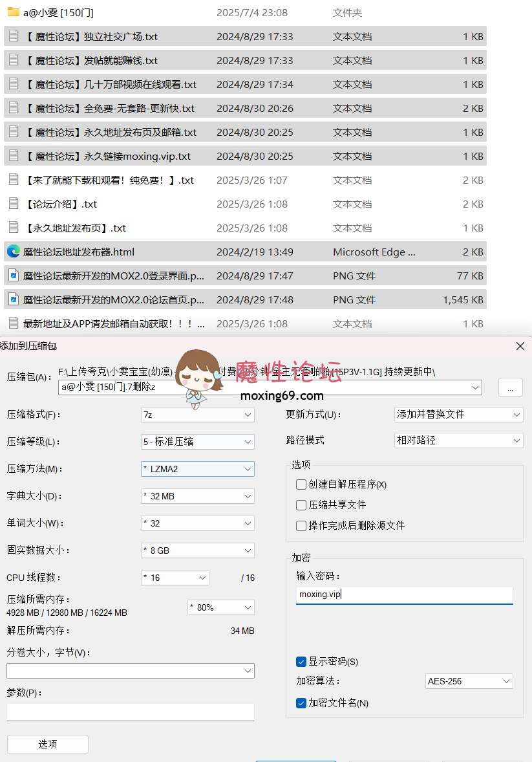532x762 pixels.
Task: Click the icon next to 【永久地址发布页】.txt
Action: pyautogui.click(x=14, y=227)
